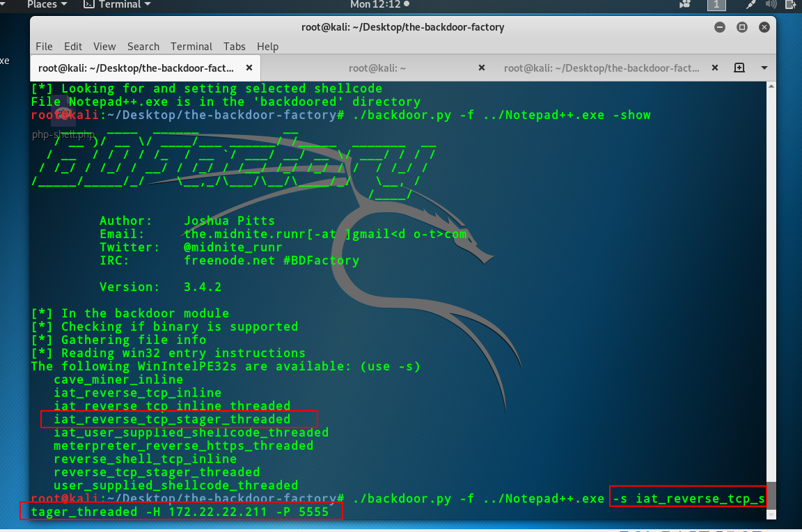The height and width of the screenshot is (532, 802).
Task: Expand the tab list dropdown arrow
Action: (x=764, y=68)
